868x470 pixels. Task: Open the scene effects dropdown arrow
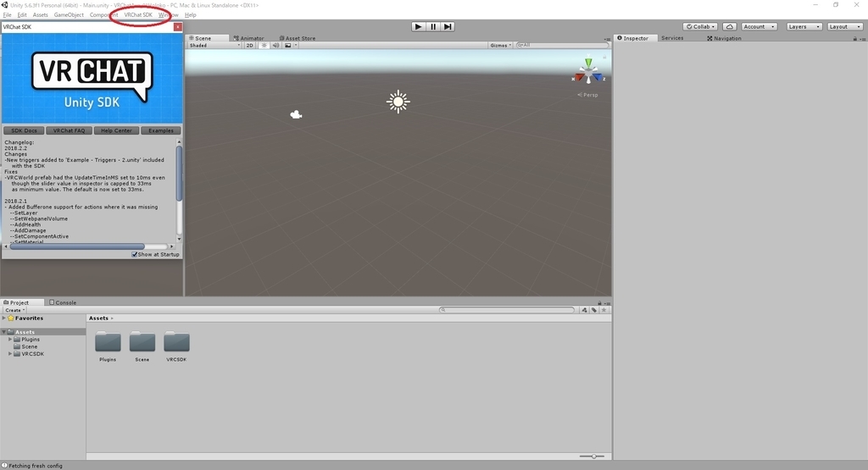pyautogui.click(x=296, y=46)
